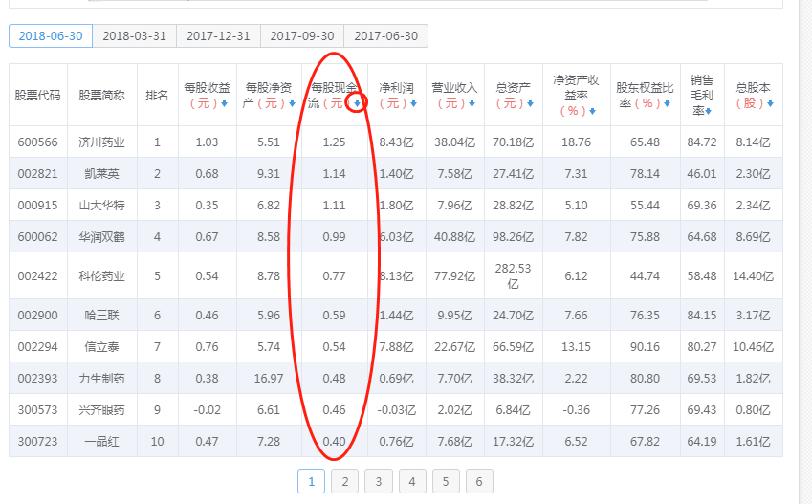Sort by 每股净资产 arrow icon
This screenshot has width=812, height=504.
tap(292, 103)
